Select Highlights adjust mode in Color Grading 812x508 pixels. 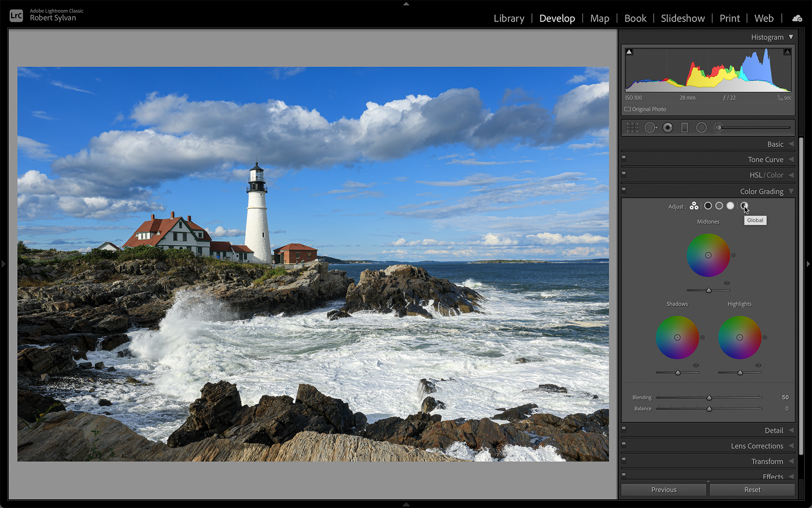click(731, 205)
